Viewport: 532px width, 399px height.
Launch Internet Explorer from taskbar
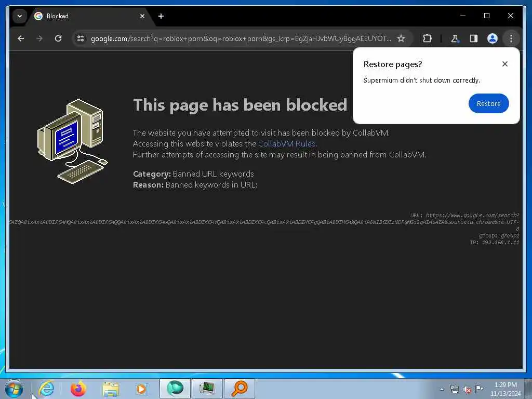[x=46, y=389]
